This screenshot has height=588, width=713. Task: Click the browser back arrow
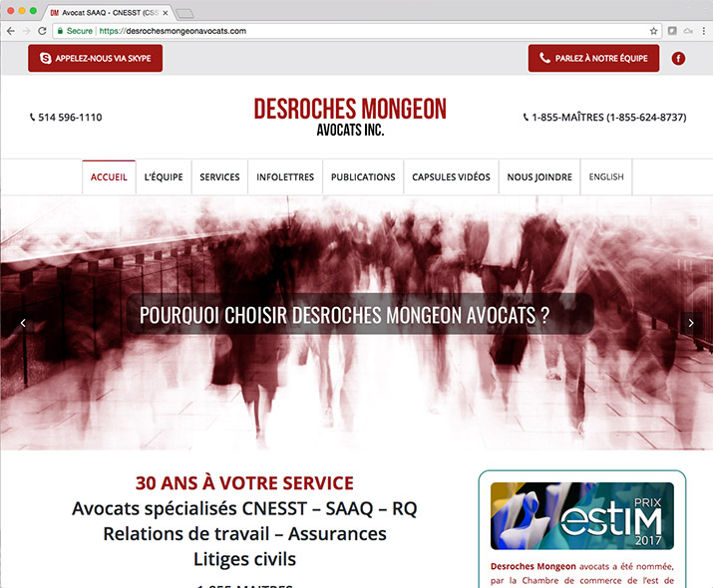click(x=10, y=31)
